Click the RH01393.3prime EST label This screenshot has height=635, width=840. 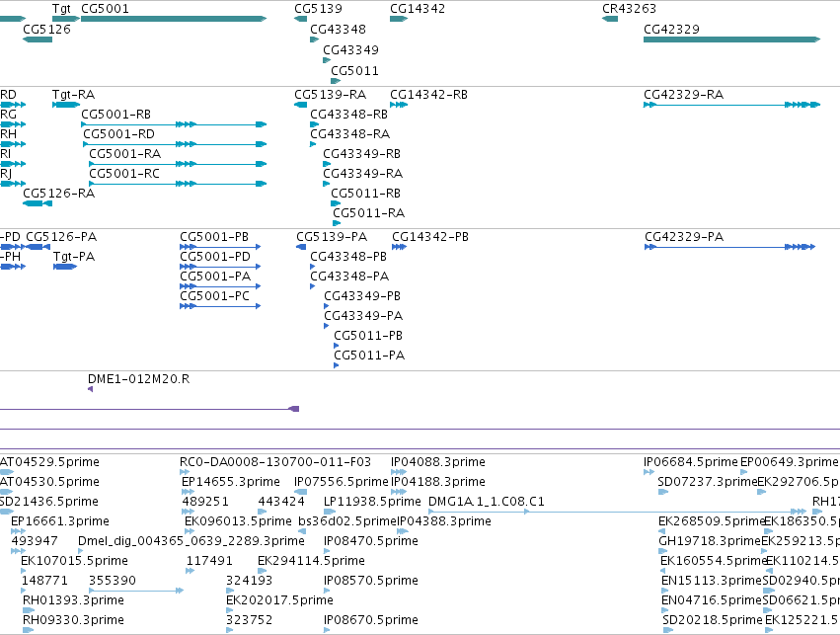(73, 600)
